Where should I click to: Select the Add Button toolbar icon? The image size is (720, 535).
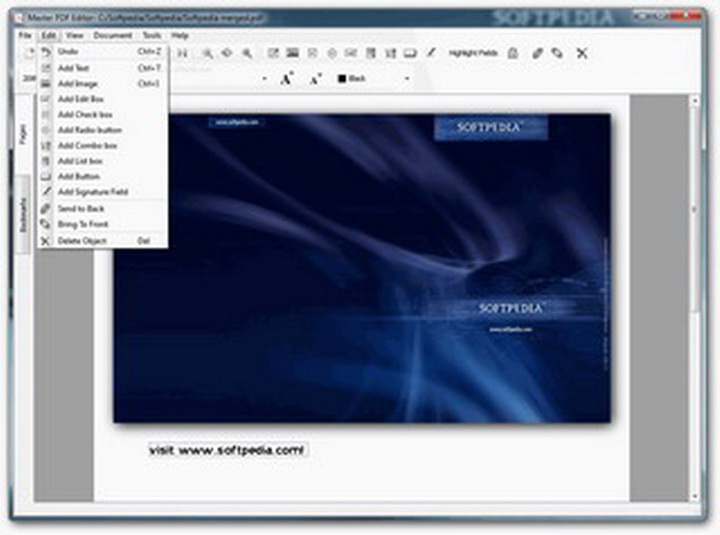[x=410, y=53]
